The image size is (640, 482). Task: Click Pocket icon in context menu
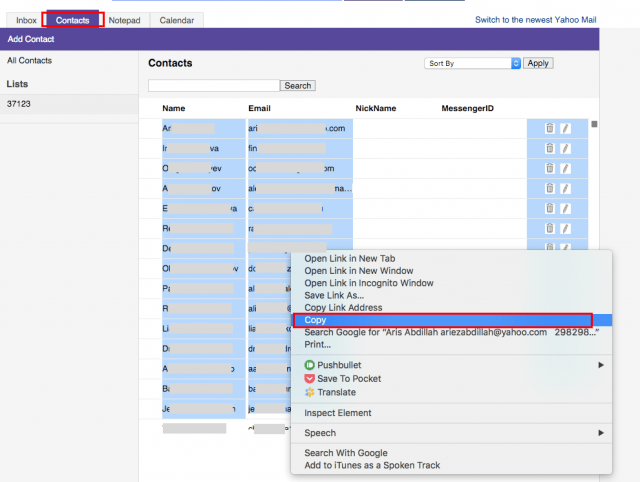coord(309,379)
